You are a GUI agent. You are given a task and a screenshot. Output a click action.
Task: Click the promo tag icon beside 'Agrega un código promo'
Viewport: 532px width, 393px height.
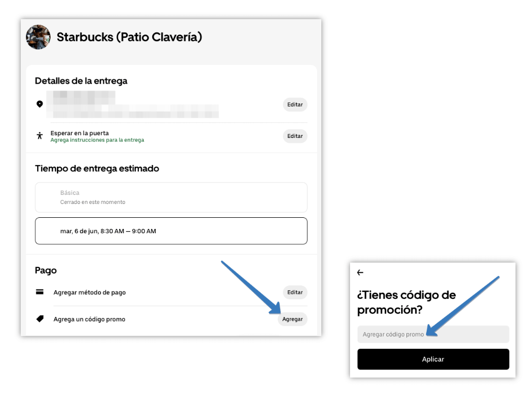click(x=39, y=319)
